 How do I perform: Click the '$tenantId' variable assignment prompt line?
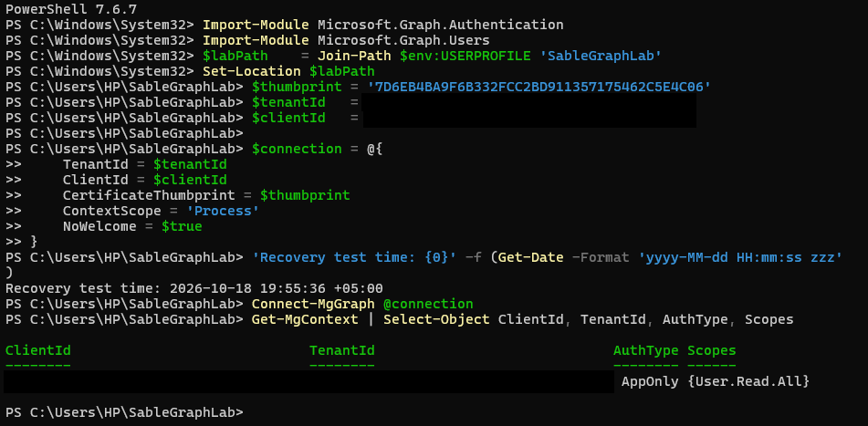(x=183, y=102)
